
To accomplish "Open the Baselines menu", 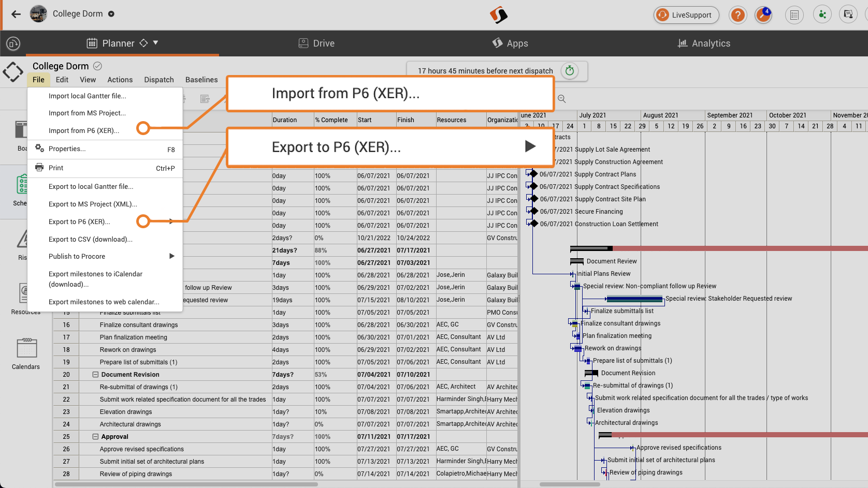I will [201, 80].
